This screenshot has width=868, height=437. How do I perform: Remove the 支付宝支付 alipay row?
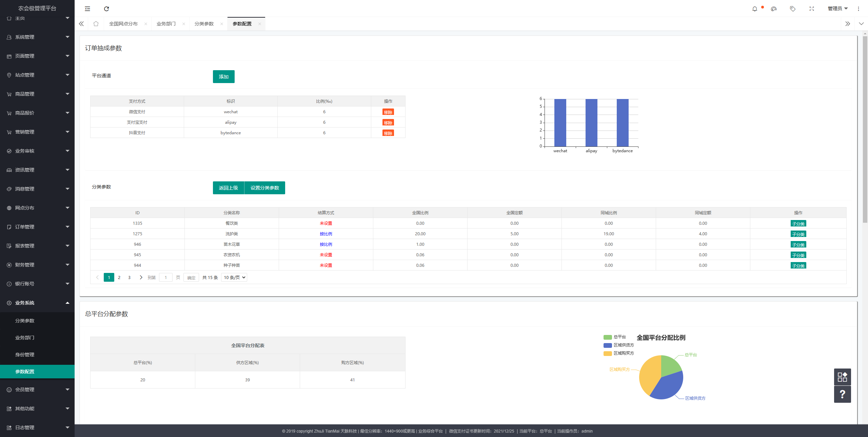pos(388,123)
